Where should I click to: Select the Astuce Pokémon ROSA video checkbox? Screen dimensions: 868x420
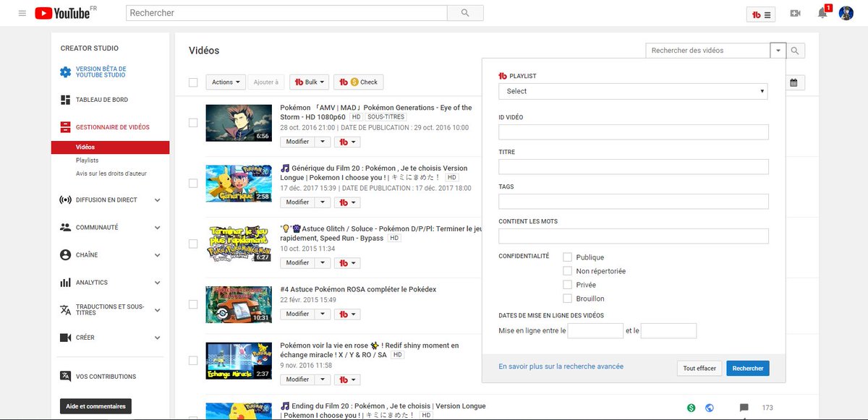pos(193,305)
